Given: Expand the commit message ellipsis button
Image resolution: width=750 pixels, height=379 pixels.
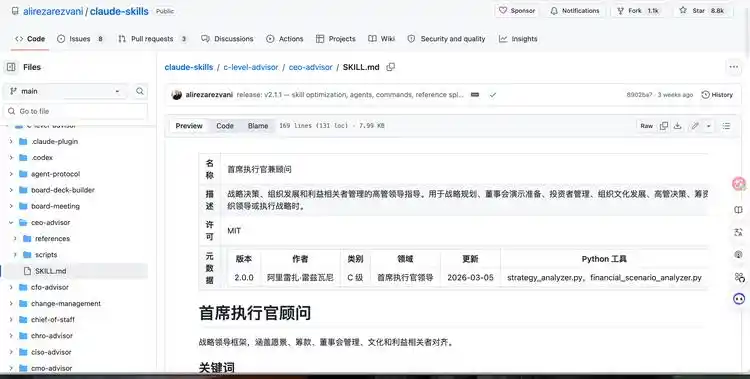Looking at the screenshot, I should click(x=475, y=95).
